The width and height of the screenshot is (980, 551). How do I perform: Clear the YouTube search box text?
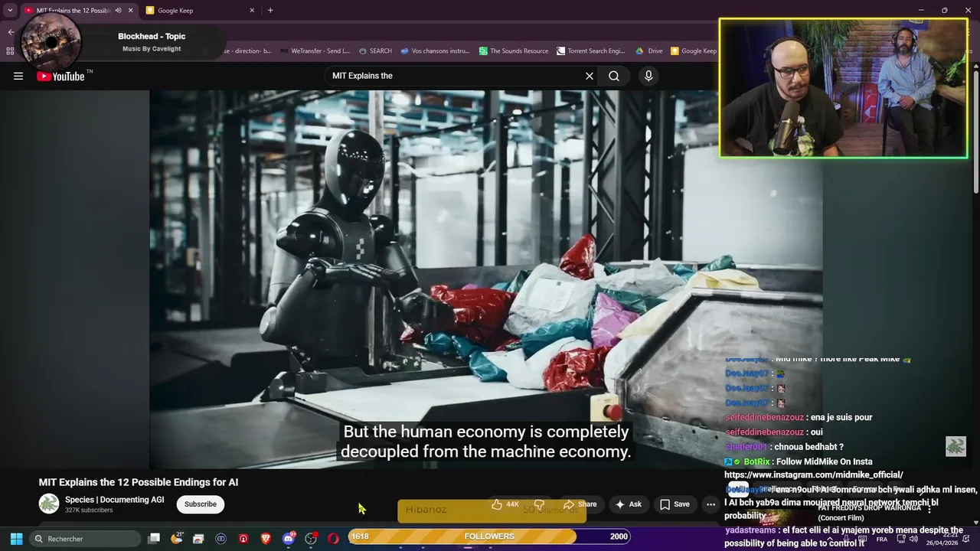pyautogui.click(x=590, y=76)
